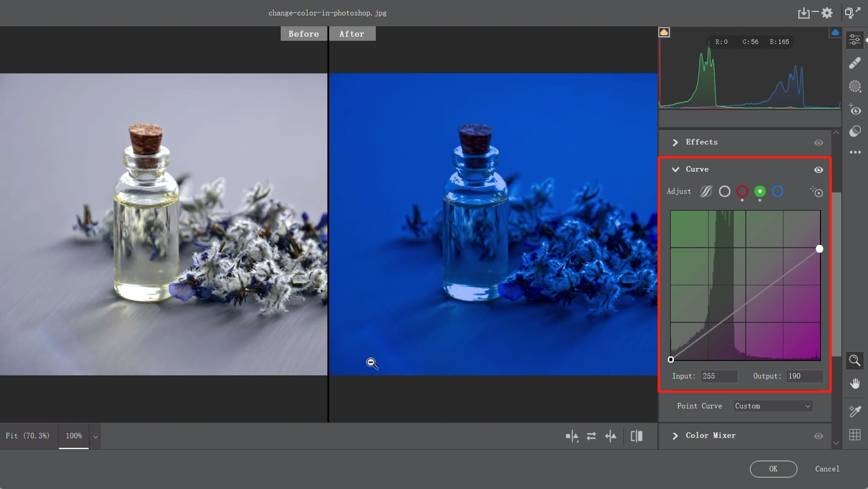Open the Masking circle tool
The height and width of the screenshot is (489, 868).
[855, 86]
